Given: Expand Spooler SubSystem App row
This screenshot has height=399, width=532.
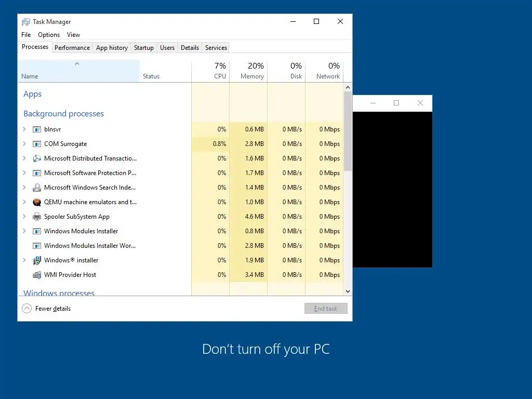Looking at the screenshot, I should (x=24, y=217).
